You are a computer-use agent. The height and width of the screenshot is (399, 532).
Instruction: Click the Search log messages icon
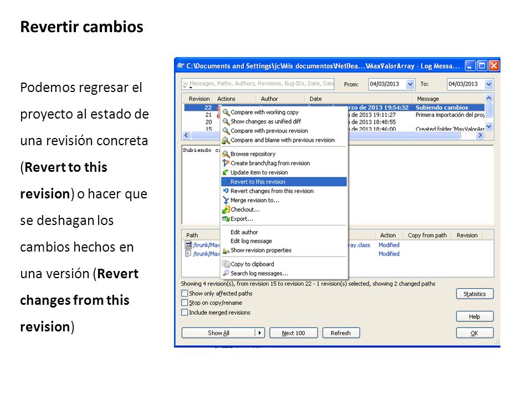click(226, 273)
